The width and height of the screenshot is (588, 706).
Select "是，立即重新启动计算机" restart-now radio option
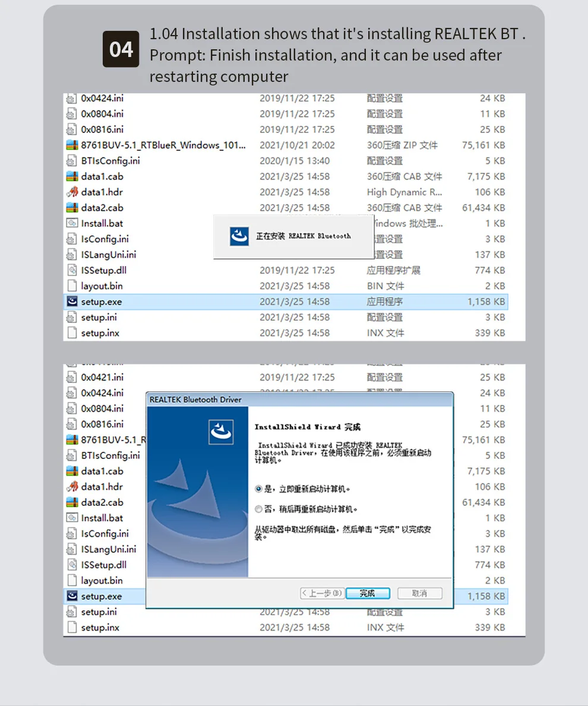(x=258, y=489)
